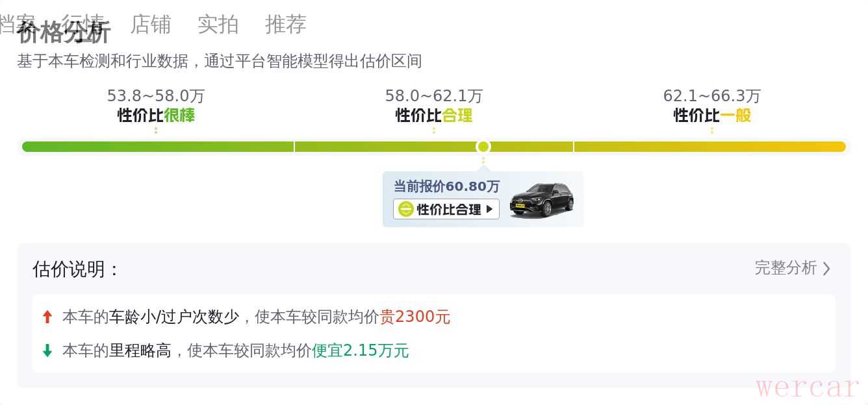Screen dimensions: 868x405
Task: Click the red 贵2300元 text
Action: pos(415,317)
